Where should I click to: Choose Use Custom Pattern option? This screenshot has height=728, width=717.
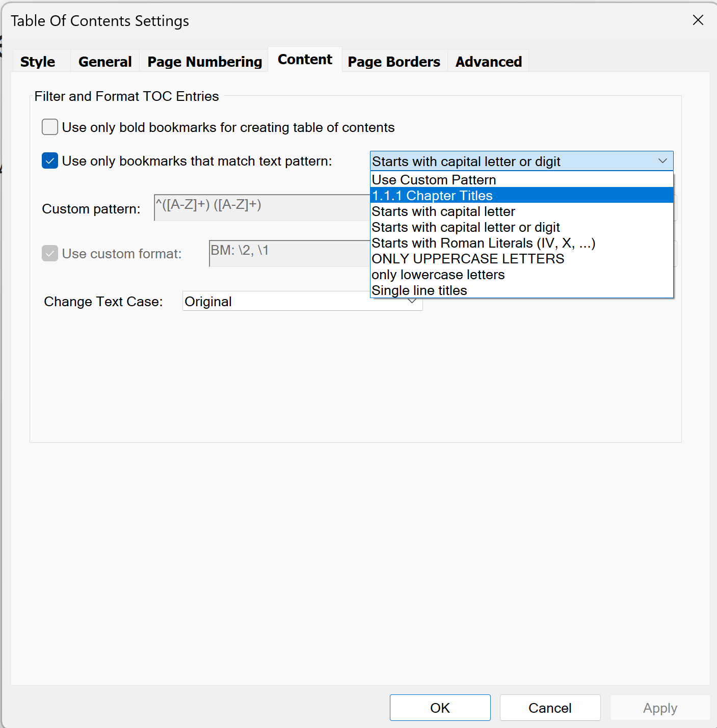pos(522,179)
